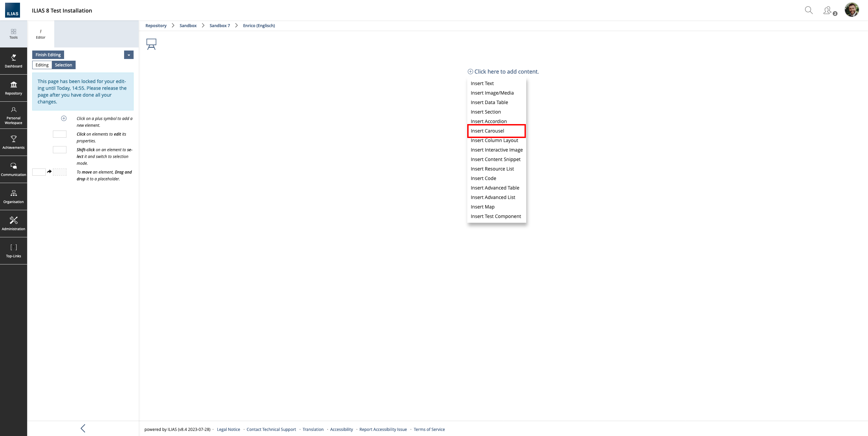Open the user avatar menu
Viewport: 868px width, 436px height.
(852, 10)
